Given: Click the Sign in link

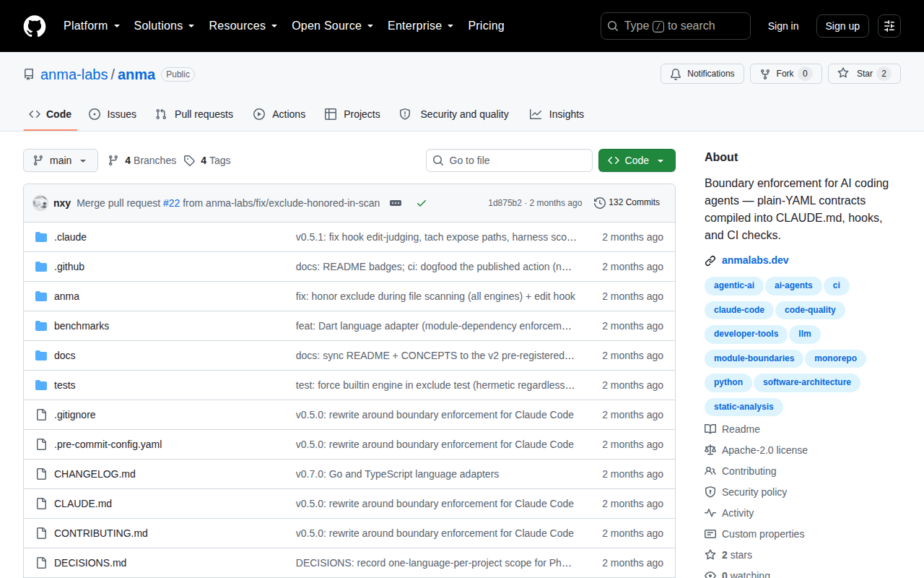Looking at the screenshot, I should tap(783, 26).
